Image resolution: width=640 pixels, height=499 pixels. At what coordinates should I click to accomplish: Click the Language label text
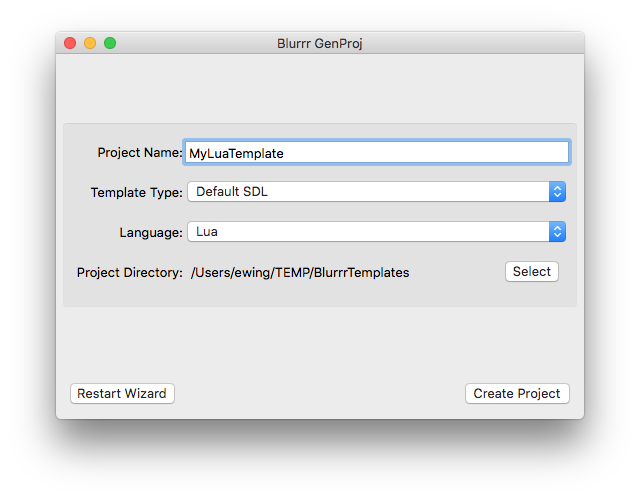150,232
